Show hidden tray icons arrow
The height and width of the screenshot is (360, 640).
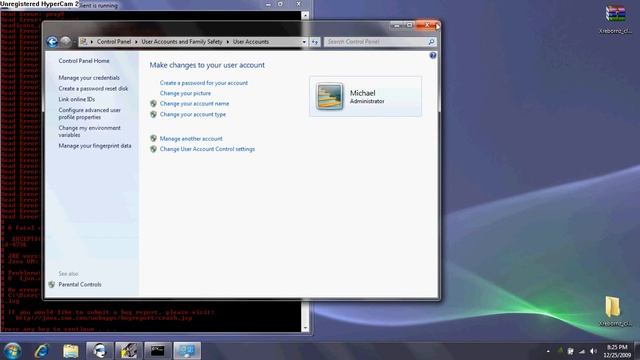[x=548, y=351]
